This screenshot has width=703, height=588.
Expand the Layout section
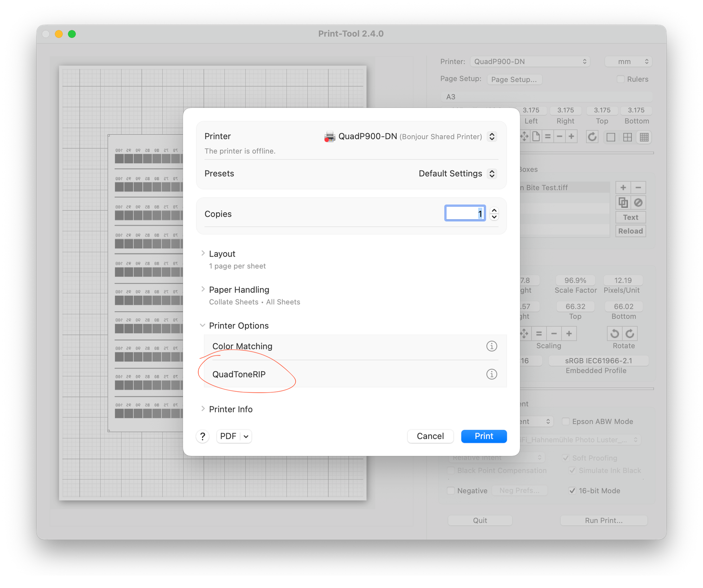point(203,253)
